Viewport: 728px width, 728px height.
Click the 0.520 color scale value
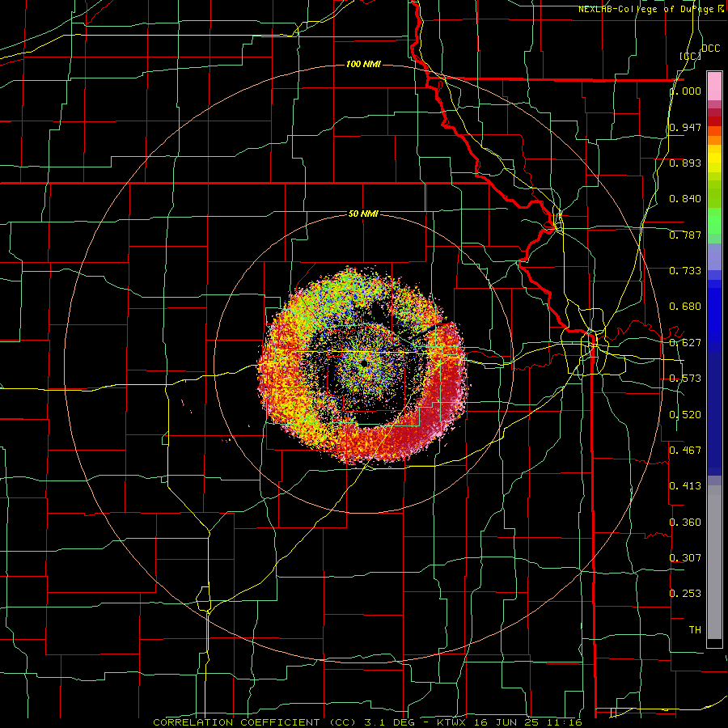pyautogui.click(x=685, y=415)
